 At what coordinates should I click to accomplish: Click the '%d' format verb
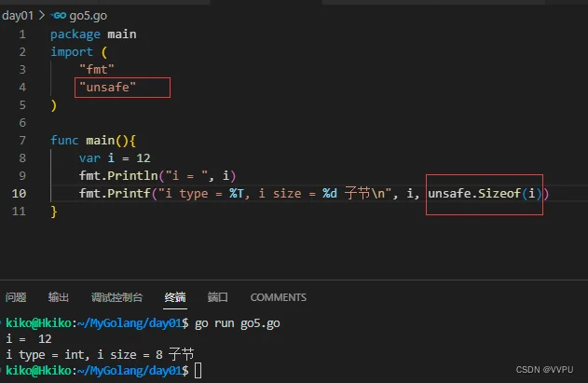(330, 193)
